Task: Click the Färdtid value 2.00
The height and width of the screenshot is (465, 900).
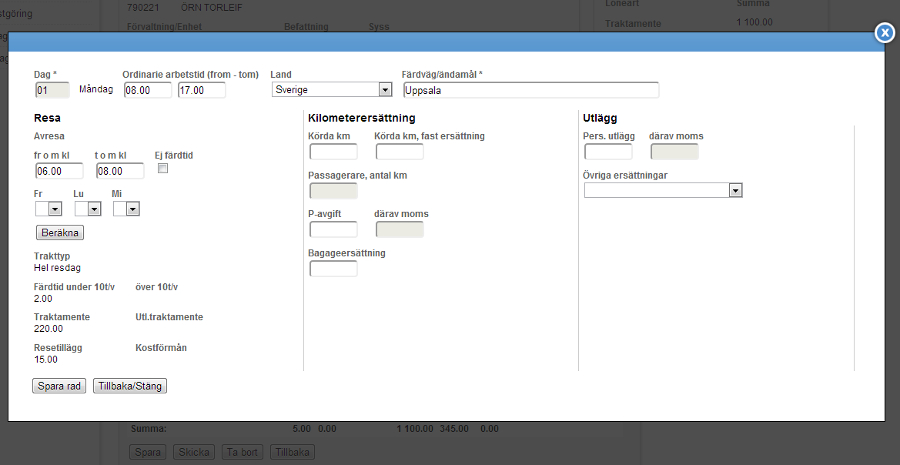Action: pyautogui.click(x=43, y=299)
